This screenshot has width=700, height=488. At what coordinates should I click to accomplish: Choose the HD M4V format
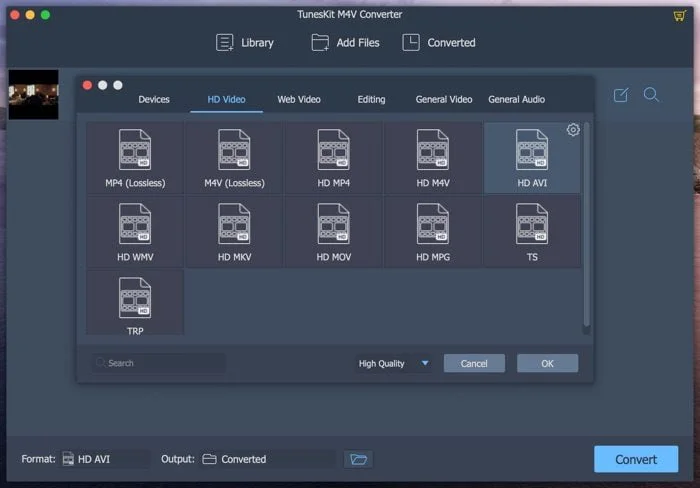click(x=433, y=158)
